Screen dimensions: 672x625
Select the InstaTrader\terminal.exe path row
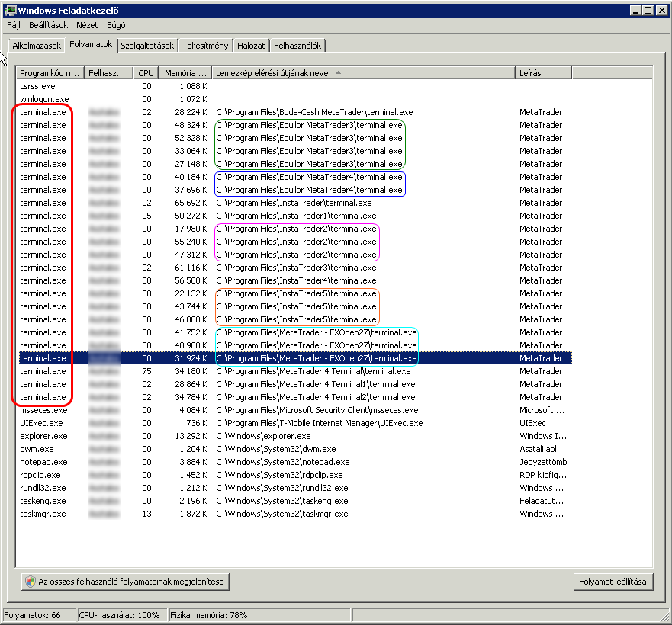[x=295, y=203]
